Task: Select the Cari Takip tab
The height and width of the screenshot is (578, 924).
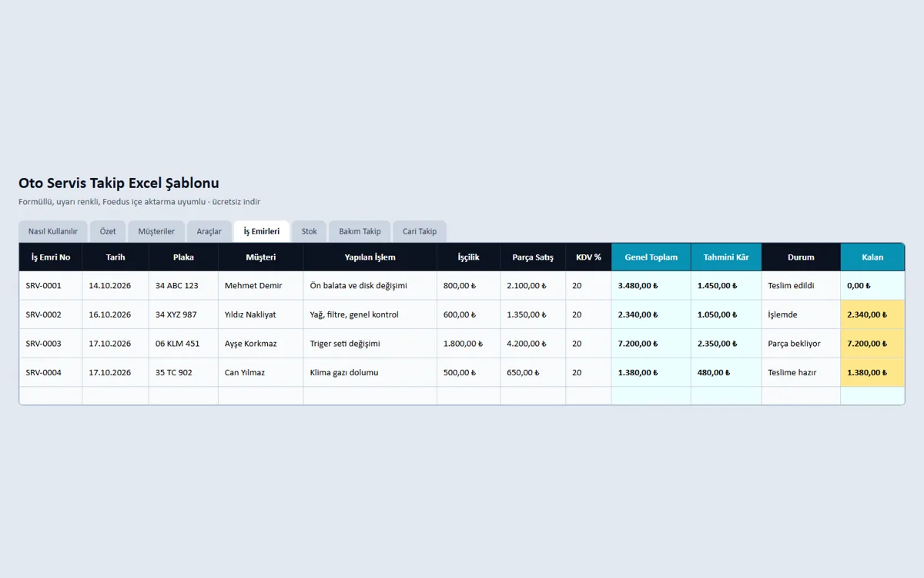Action: pos(420,231)
